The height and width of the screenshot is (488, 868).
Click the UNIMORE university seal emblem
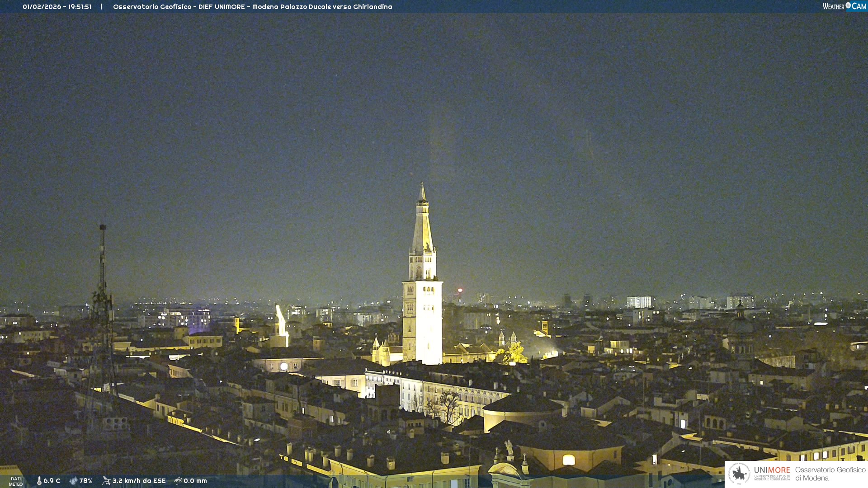739,474
